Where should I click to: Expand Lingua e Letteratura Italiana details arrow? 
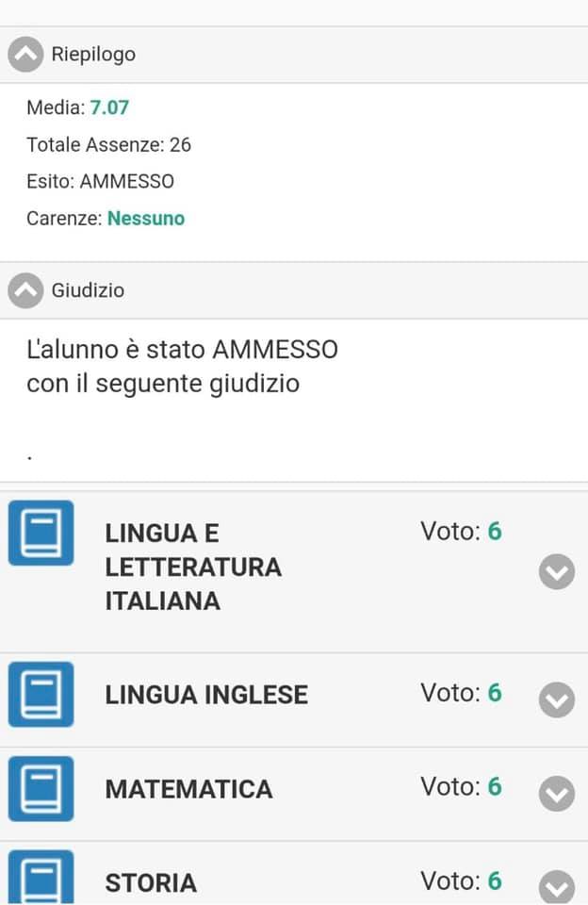pyautogui.click(x=557, y=572)
